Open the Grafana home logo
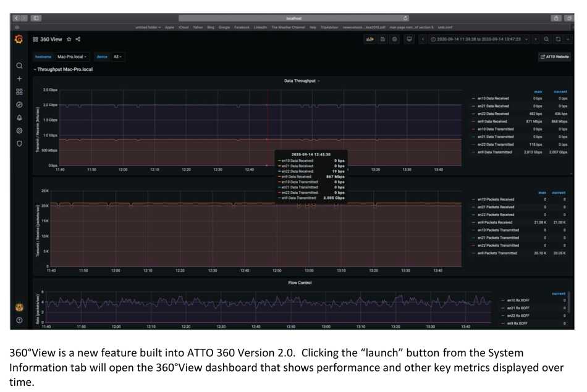This screenshot has width=587, height=392. coord(19,40)
